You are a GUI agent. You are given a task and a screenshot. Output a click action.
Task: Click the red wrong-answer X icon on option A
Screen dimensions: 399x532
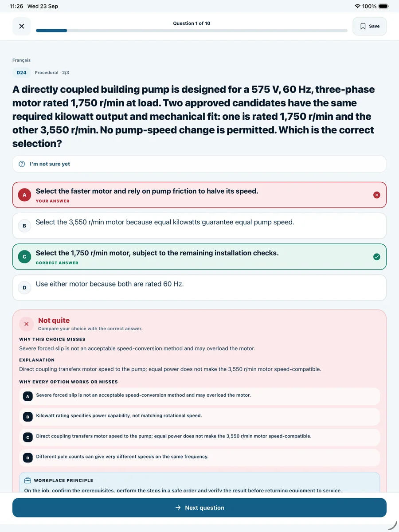pos(376,195)
